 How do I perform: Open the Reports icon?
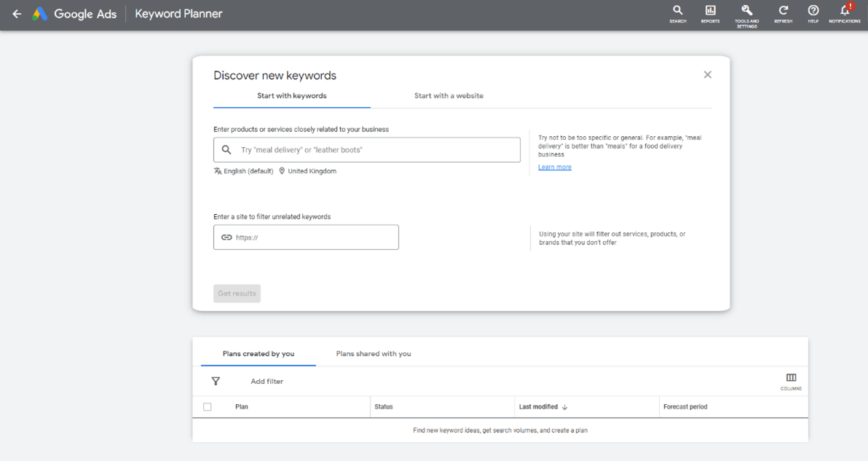pos(710,14)
